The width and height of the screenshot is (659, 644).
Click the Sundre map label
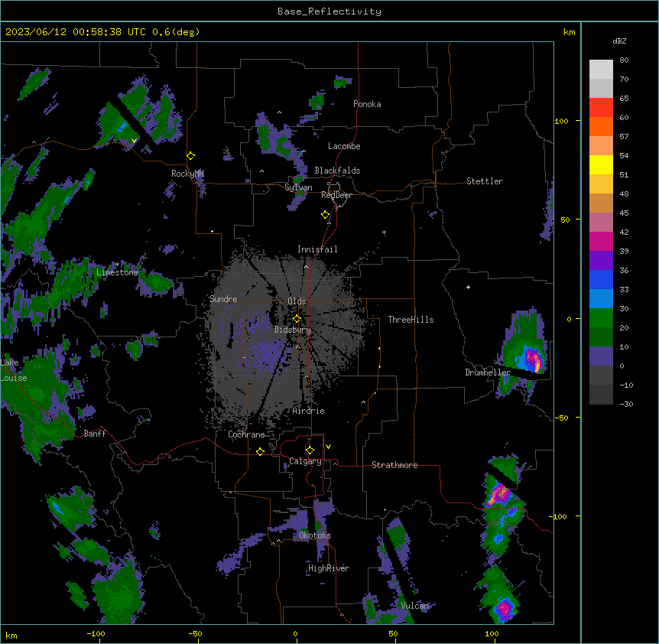click(x=223, y=299)
